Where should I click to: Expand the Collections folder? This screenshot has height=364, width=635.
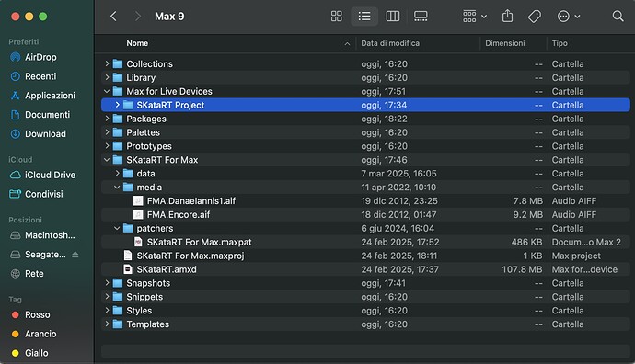107,64
